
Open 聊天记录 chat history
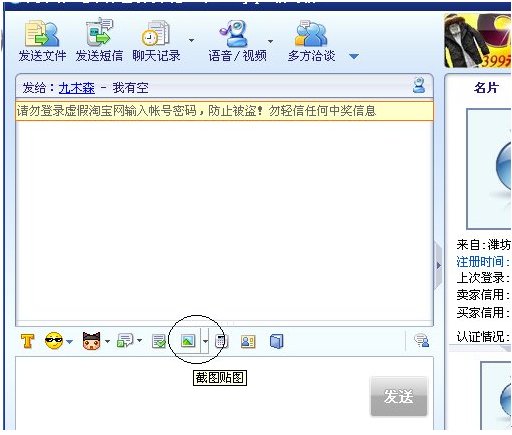[156, 41]
